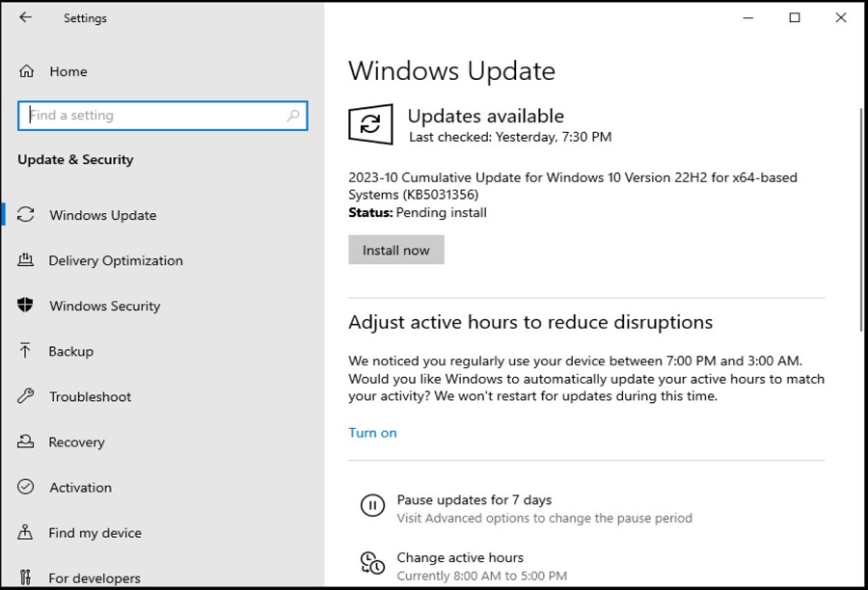This screenshot has width=868, height=590.
Task: Maximize the Settings window
Action: pyautogui.click(x=795, y=17)
